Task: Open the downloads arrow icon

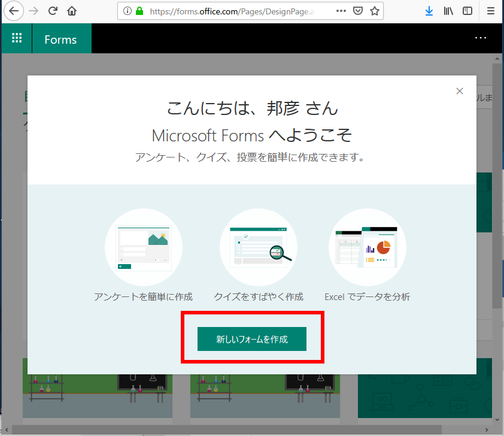Action: [429, 11]
